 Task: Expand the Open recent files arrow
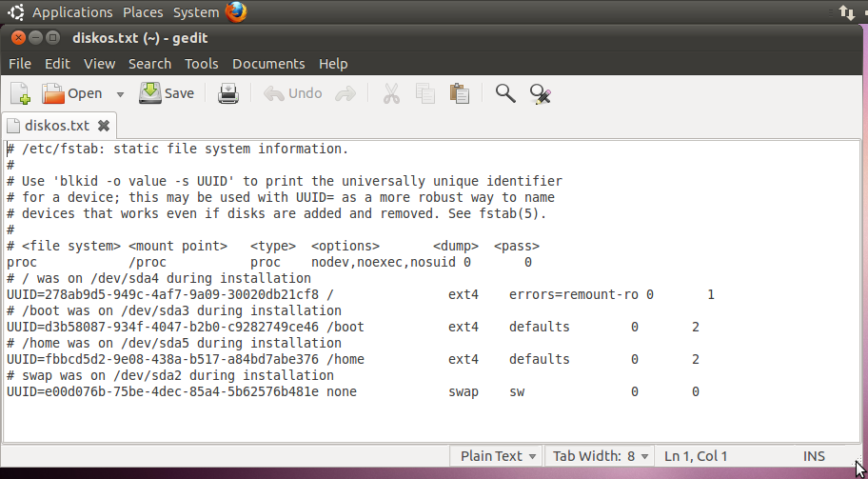120,94
